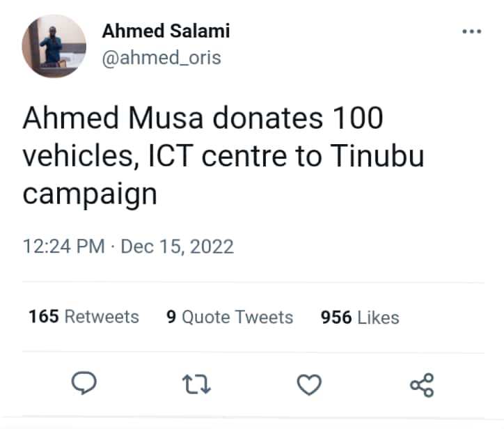This screenshot has height=429, width=504.
Task: Click the number 165 retweet count
Action: point(44,316)
